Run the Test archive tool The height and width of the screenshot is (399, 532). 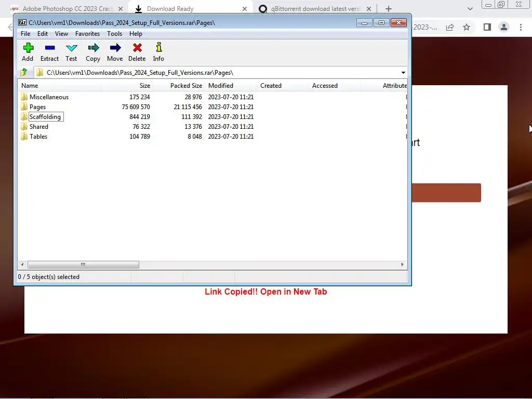(x=72, y=48)
